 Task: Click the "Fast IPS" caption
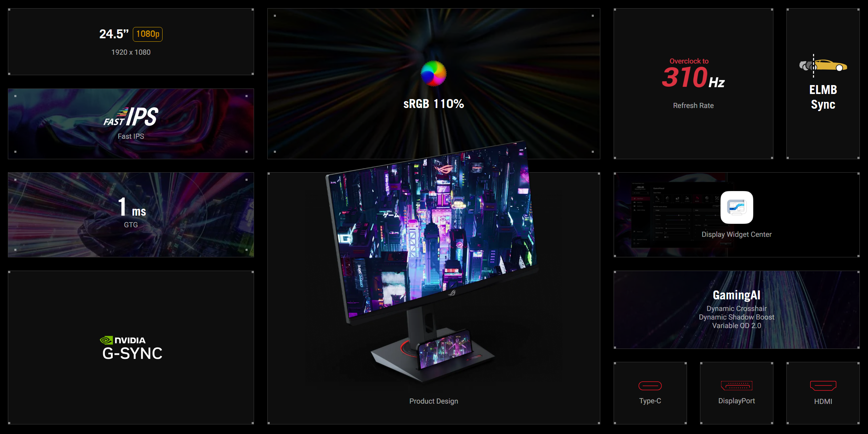click(131, 136)
